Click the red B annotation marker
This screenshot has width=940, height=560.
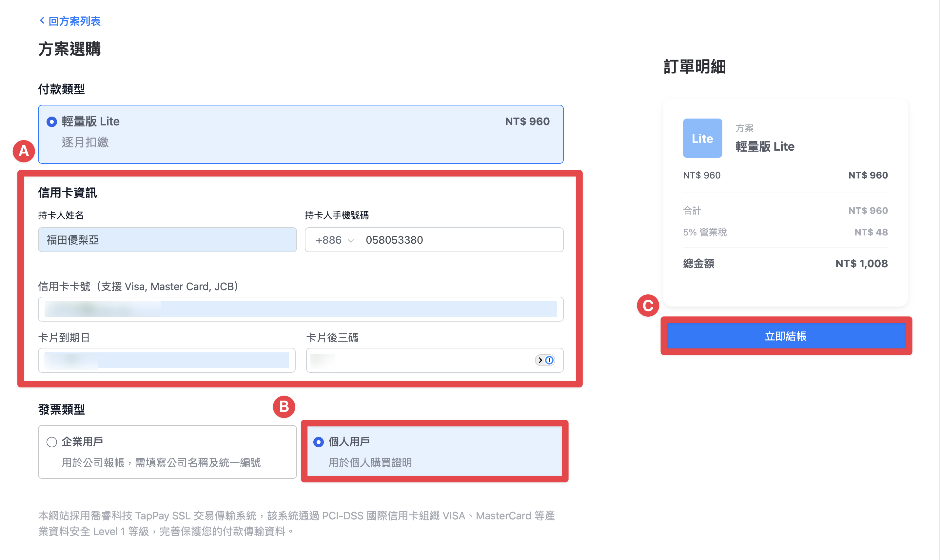coord(284,406)
